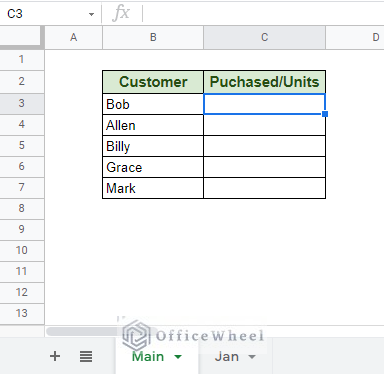Select row 9 header
Viewport: 384px width, 374px height.
pyautogui.click(x=22, y=230)
